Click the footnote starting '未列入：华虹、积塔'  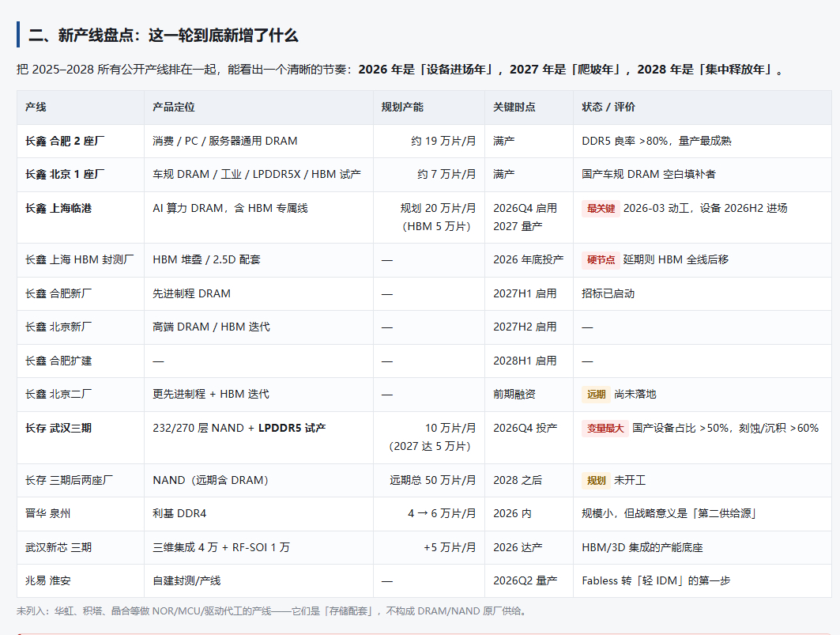pyautogui.click(x=273, y=610)
